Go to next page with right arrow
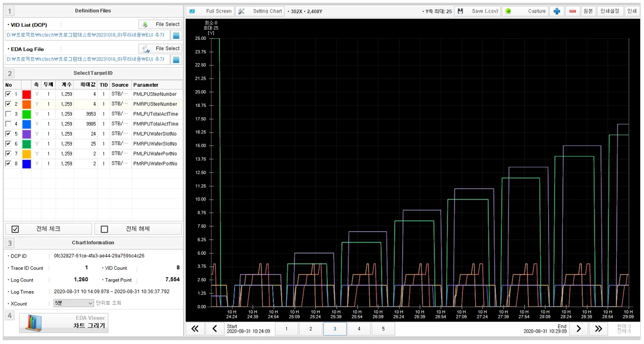This screenshot has height=344, width=644. pos(578,328)
